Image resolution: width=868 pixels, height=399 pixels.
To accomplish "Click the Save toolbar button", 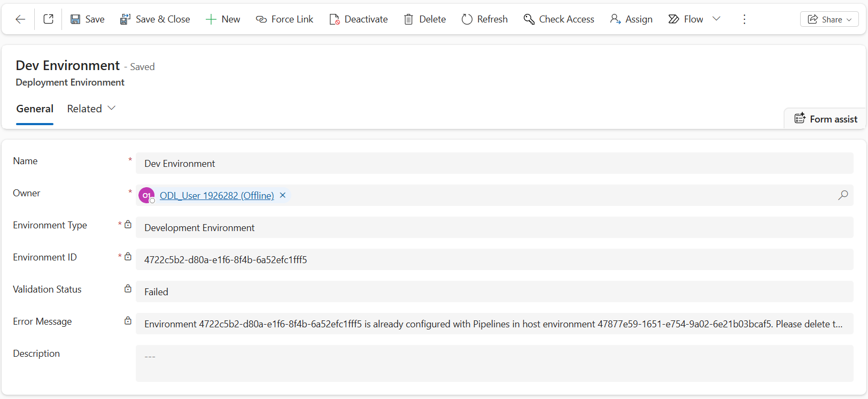I will point(87,19).
